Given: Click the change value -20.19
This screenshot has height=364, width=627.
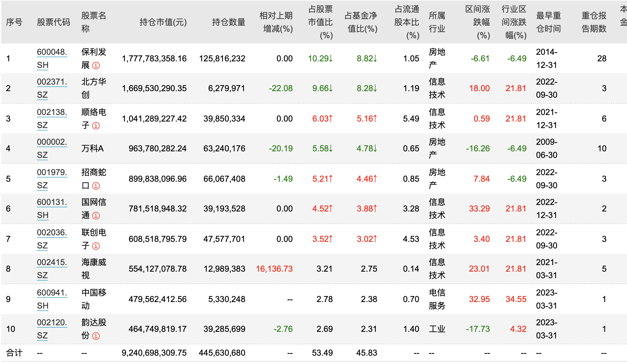Looking at the screenshot, I should coord(281,148).
